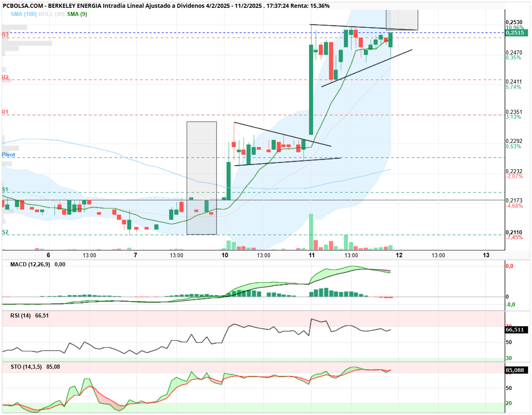Click the Pivot level label

(8, 154)
